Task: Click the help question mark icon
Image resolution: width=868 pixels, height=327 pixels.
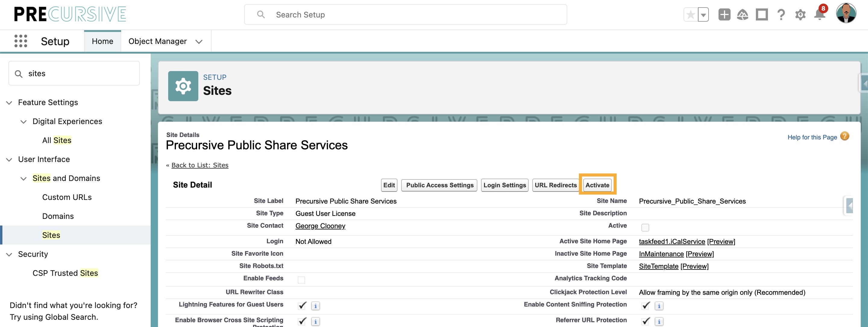Action: [x=781, y=14]
